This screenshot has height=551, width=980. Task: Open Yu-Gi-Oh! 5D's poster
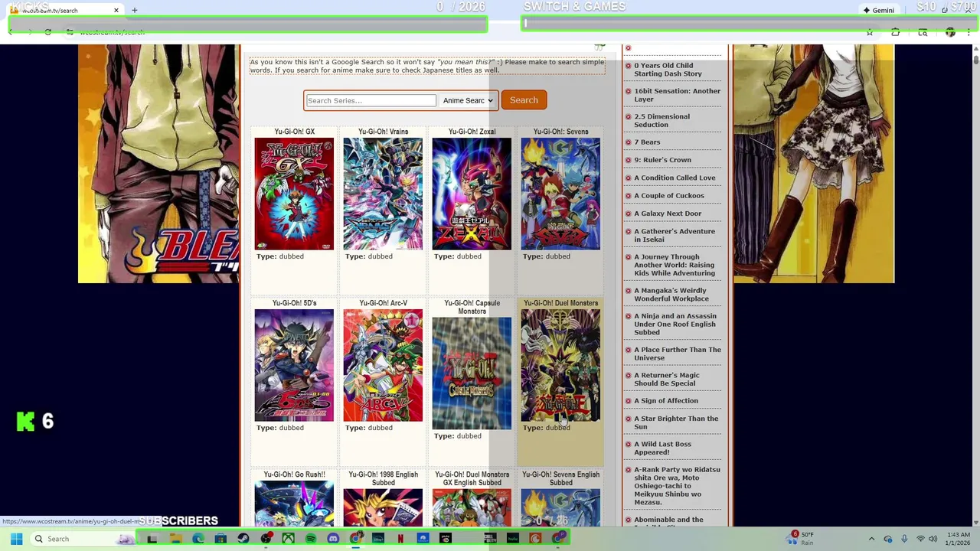point(294,365)
